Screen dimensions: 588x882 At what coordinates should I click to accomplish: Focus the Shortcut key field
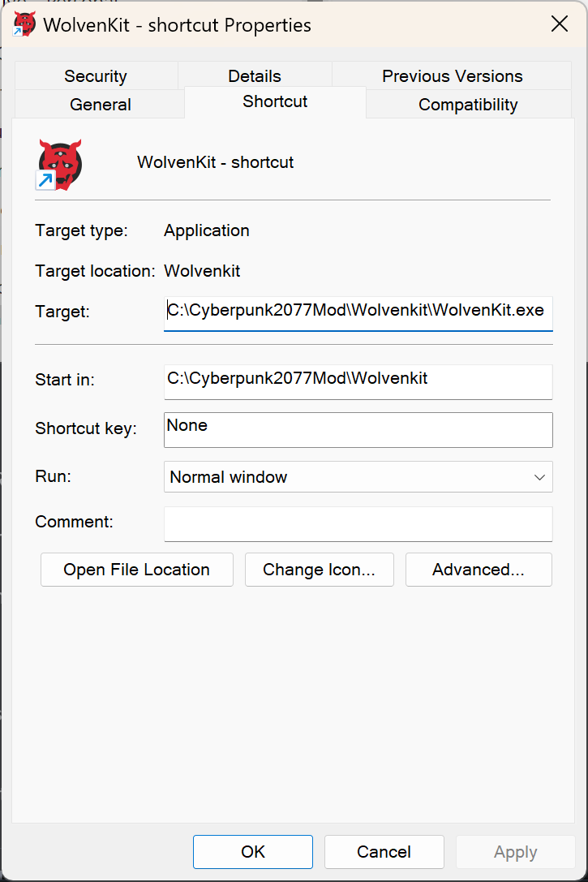coord(358,429)
